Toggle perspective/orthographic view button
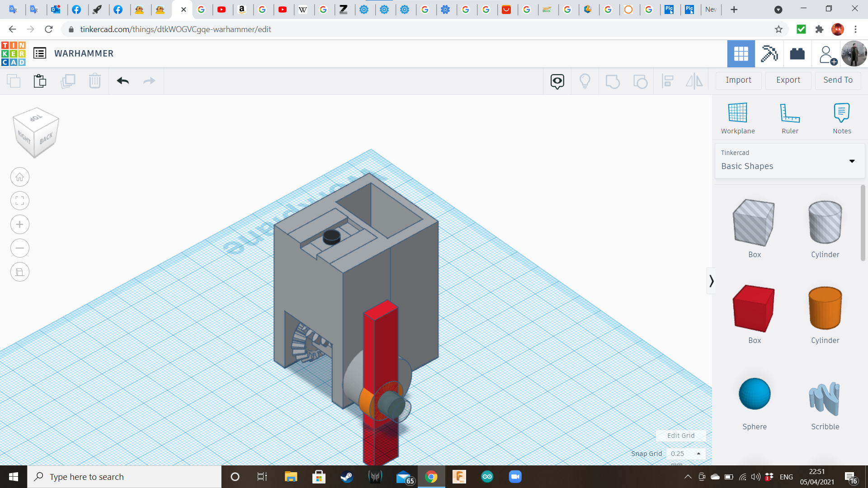 [20, 272]
